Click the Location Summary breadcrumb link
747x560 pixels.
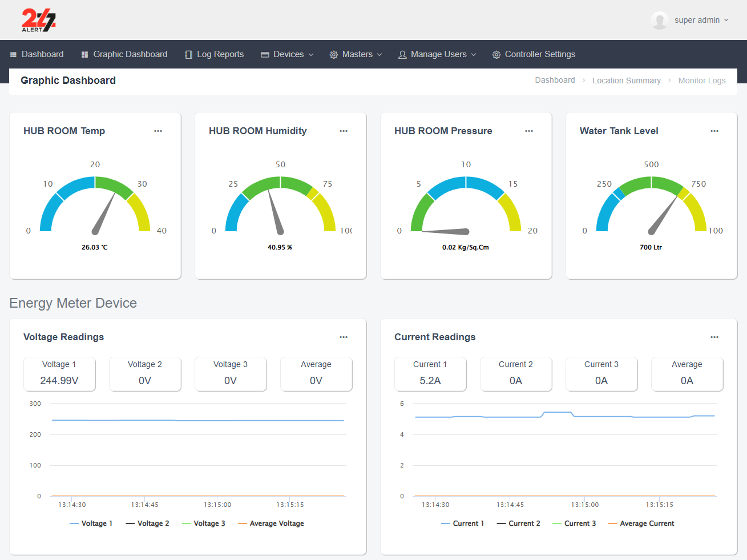point(627,80)
